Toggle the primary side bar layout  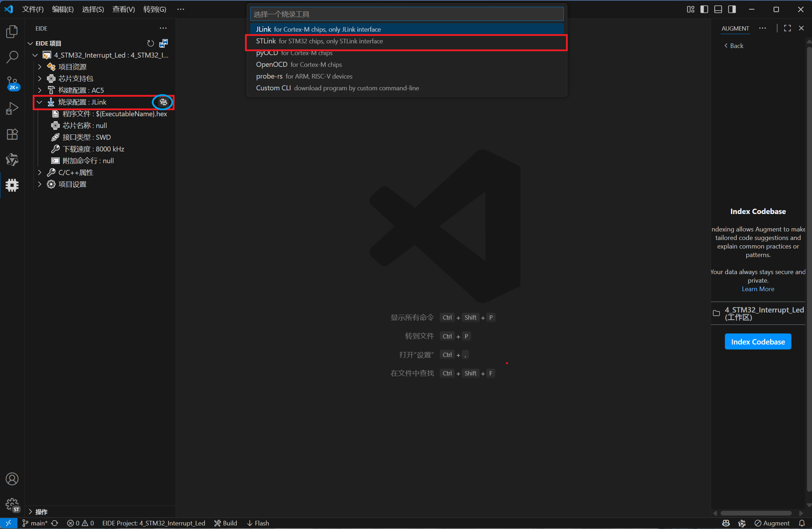pyautogui.click(x=704, y=9)
